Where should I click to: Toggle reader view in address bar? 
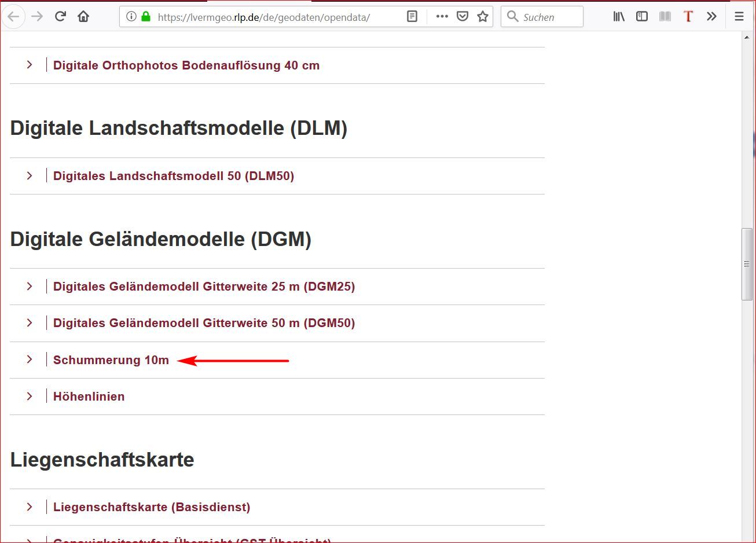(412, 17)
